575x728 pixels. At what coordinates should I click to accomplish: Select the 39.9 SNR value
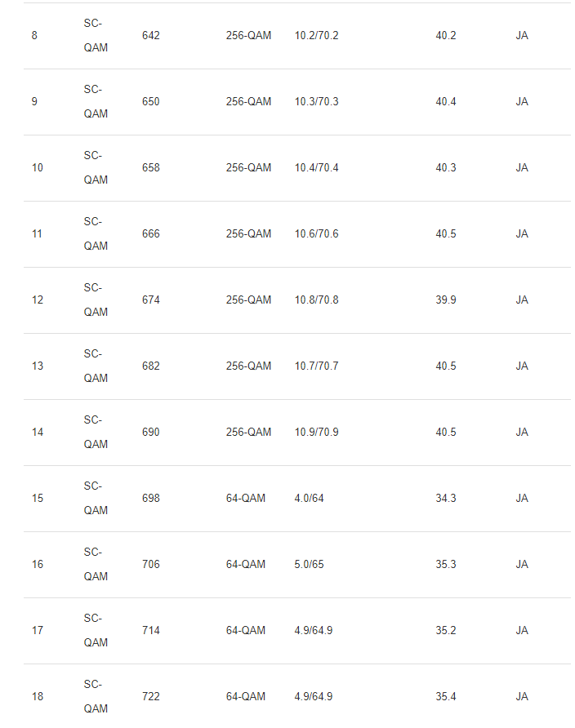(446, 300)
